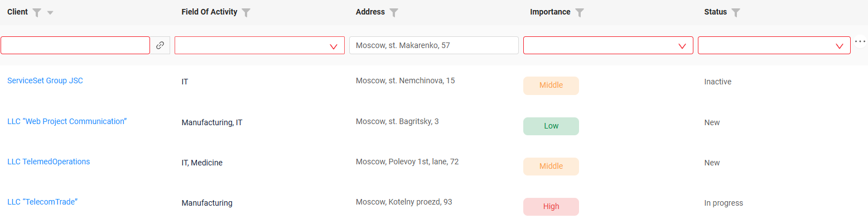Click the Importance column header
The height and width of the screenshot is (223, 868).
click(550, 12)
